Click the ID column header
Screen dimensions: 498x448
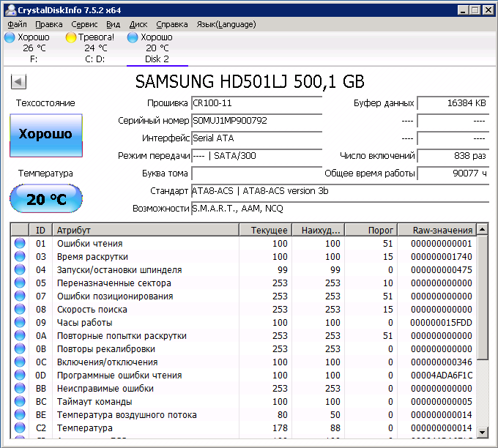41,230
